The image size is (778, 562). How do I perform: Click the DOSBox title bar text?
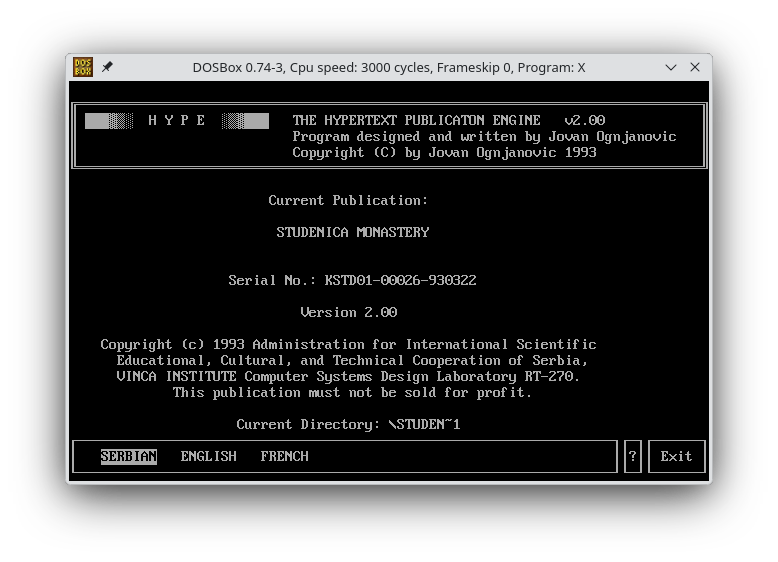click(x=389, y=67)
